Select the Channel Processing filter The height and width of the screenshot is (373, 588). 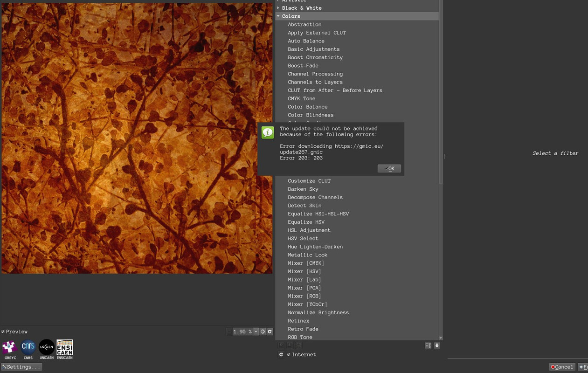315,74
